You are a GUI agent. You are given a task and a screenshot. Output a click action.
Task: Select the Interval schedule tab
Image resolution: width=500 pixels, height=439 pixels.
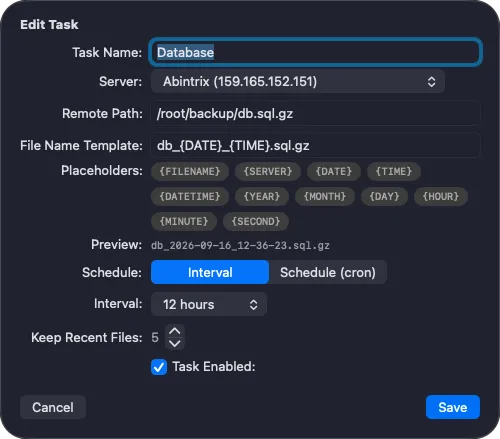pyautogui.click(x=210, y=272)
